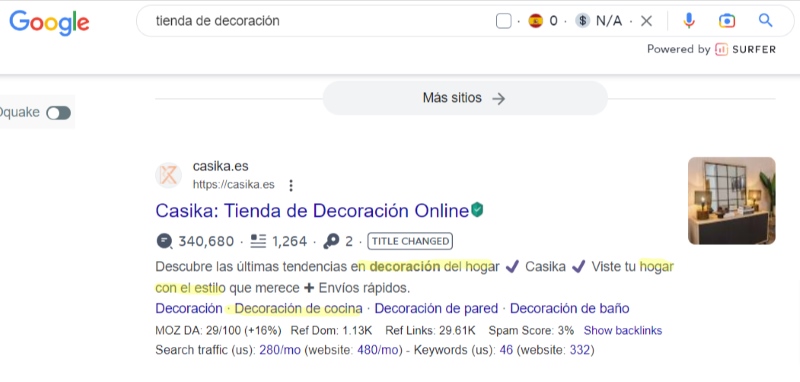Click the Google logo
This screenshot has width=800, height=382.
click(49, 22)
